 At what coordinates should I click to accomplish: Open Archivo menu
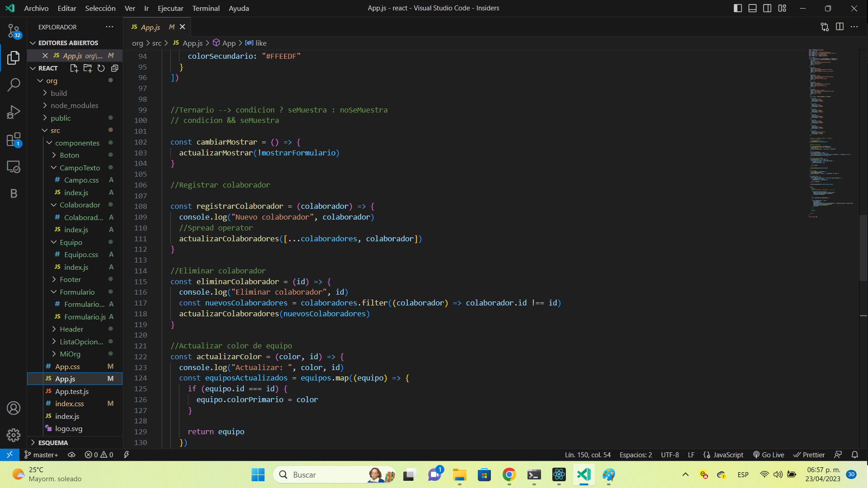[36, 8]
